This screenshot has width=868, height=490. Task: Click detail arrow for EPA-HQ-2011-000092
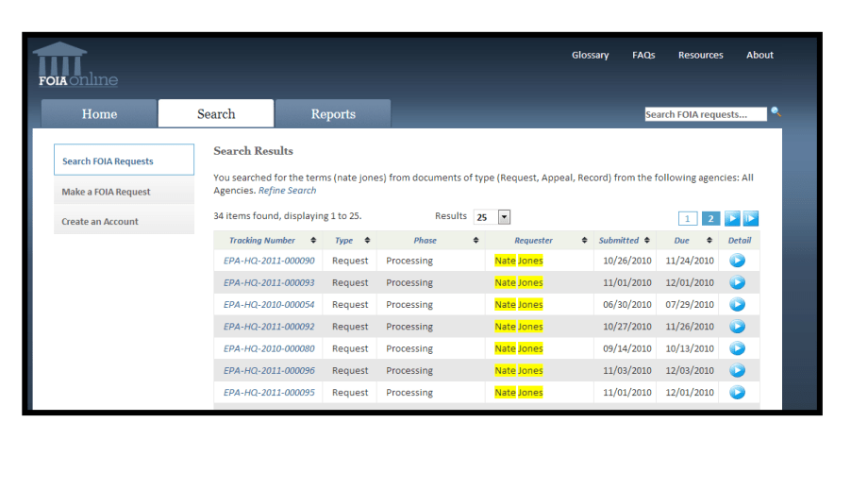(x=738, y=327)
